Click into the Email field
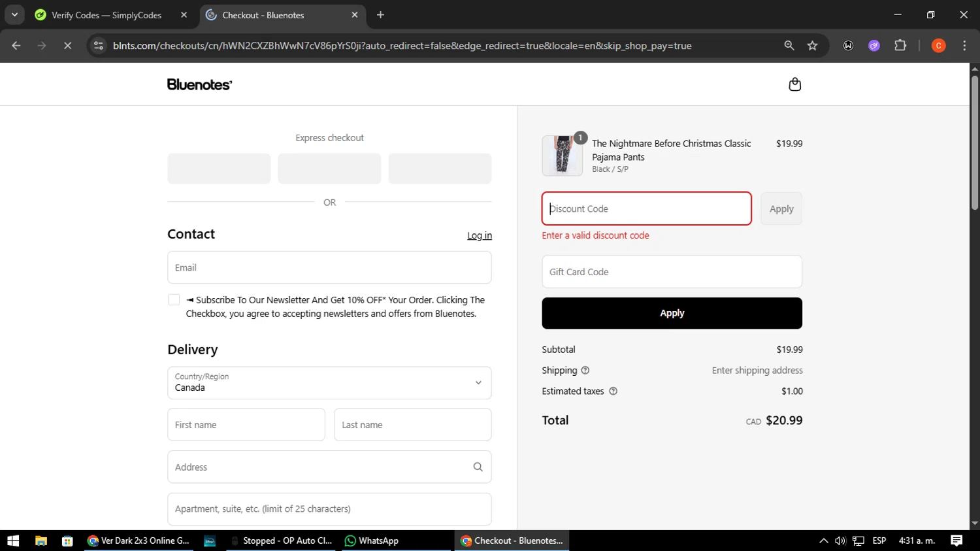Screen dimensions: 980x551 click(329, 267)
